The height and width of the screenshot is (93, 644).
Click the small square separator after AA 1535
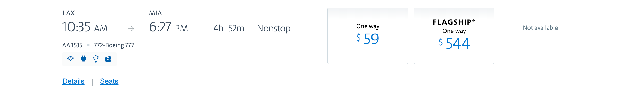click(88, 45)
